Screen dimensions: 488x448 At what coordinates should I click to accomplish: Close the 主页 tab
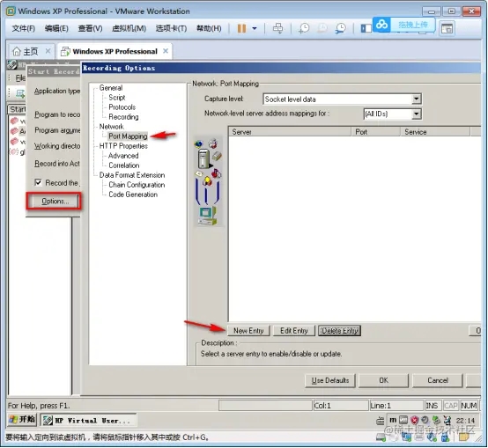click(x=48, y=51)
